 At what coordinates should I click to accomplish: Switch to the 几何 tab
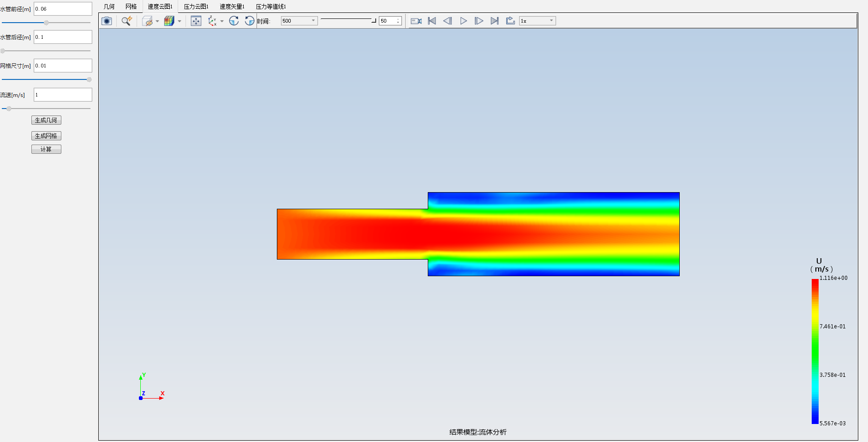coord(109,6)
